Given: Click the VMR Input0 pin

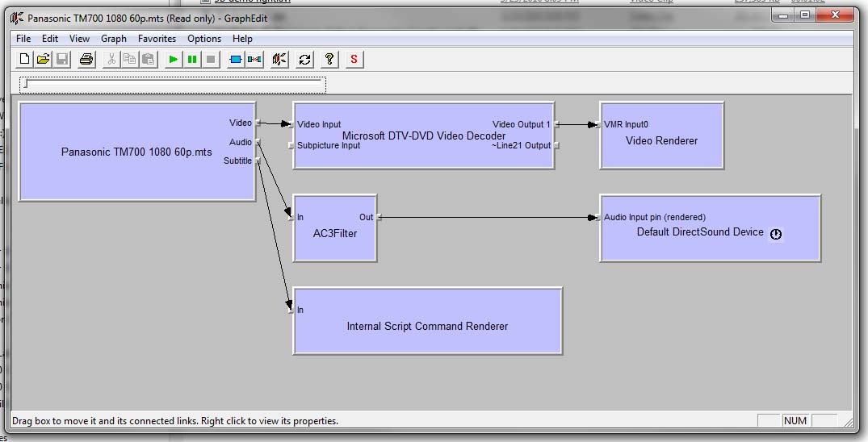Looking at the screenshot, I should coord(598,124).
